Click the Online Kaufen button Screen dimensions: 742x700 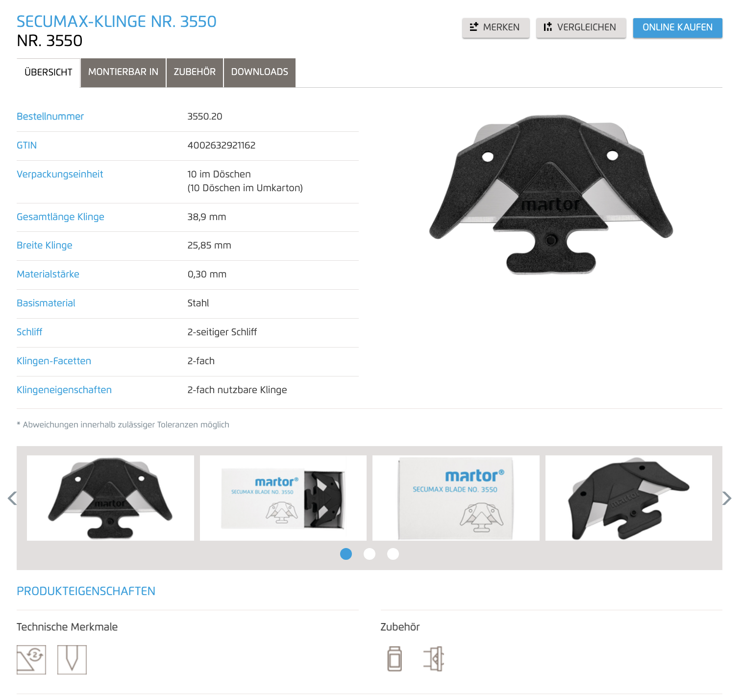click(678, 27)
